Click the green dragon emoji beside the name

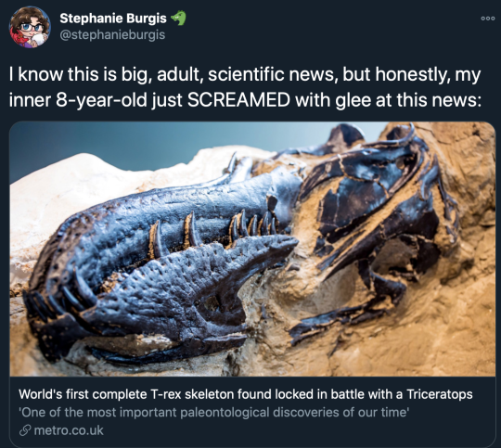[179, 19]
